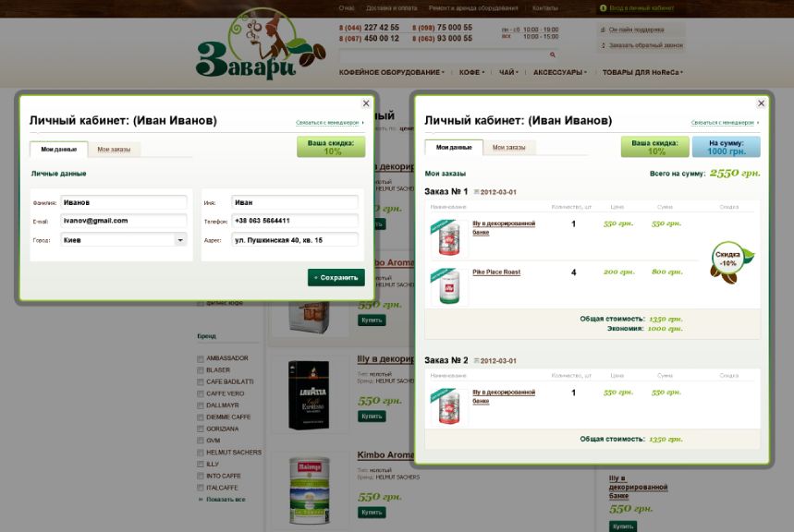Toggle the BLASER brand checkbox
Image resolution: width=794 pixels, height=532 pixels.
pyautogui.click(x=201, y=370)
